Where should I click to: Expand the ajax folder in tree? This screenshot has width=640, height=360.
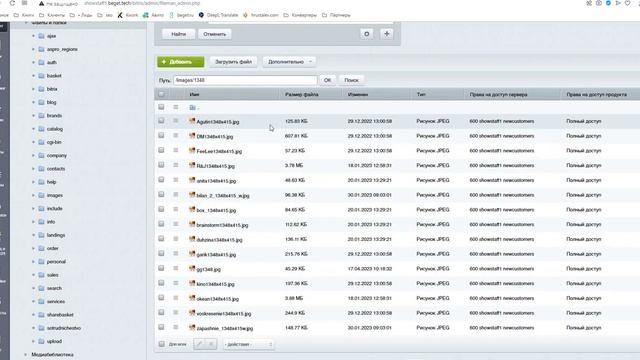click(33, 36)
